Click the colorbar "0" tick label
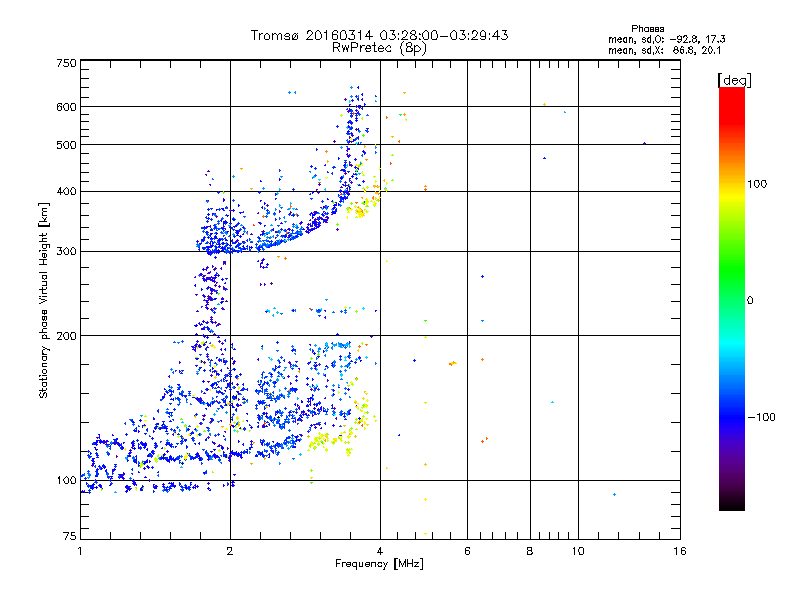This screenshot has width=800, height=600. (x=750, y=301)
